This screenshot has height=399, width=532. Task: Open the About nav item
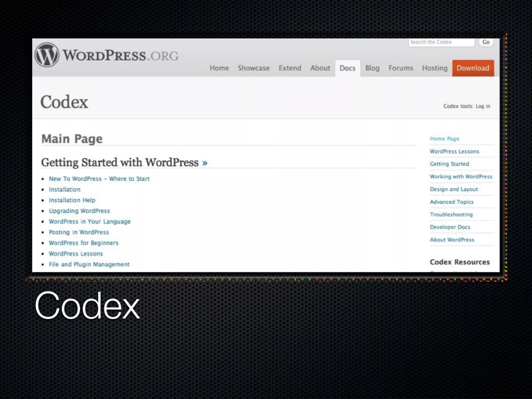coord(320,68)
